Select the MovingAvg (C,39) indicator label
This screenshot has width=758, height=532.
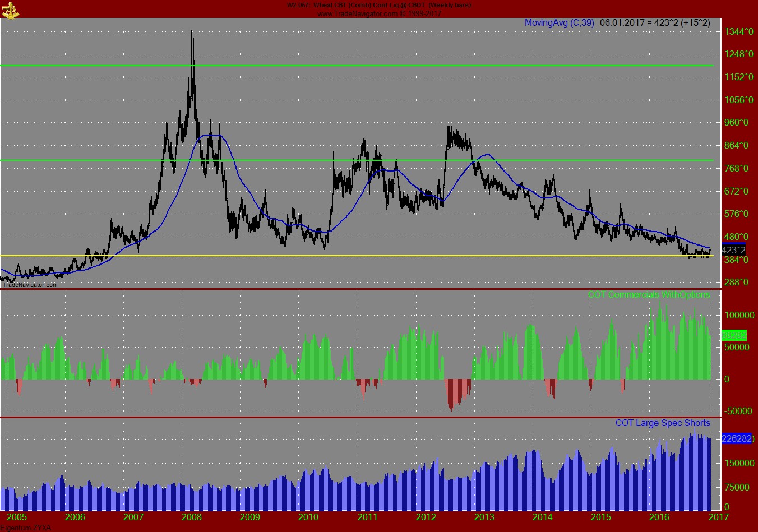point(558,24)
